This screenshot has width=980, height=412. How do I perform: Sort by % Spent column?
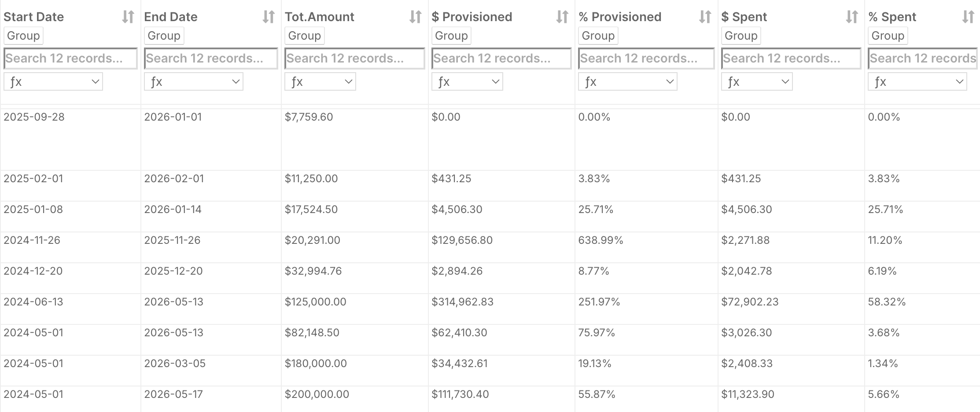pos(968,17)
